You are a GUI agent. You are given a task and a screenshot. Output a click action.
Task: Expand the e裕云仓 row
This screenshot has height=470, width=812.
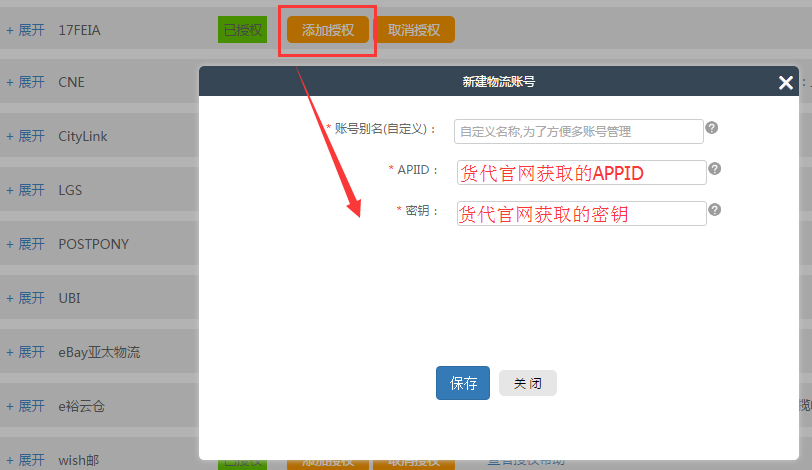[x=25, y=406]
